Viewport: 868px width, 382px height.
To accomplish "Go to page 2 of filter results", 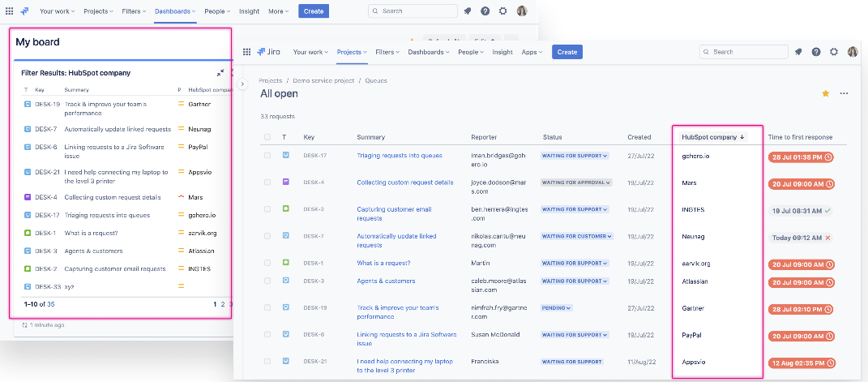I will point(223,304).
